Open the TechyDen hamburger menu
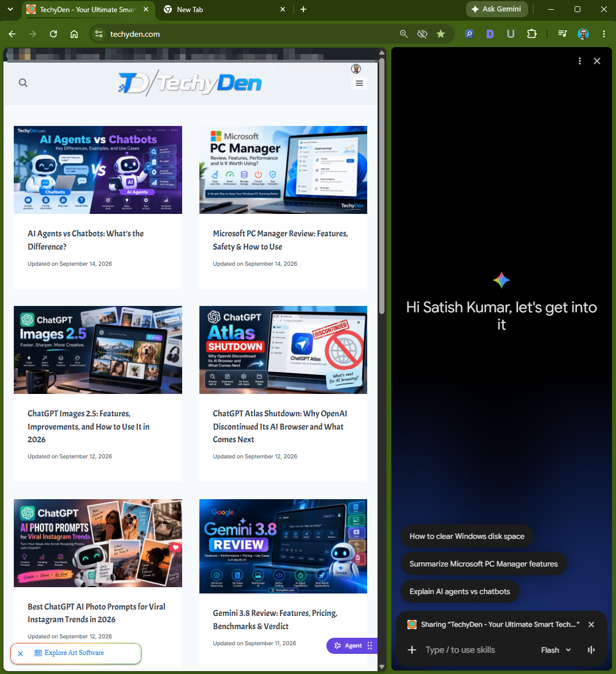616x674 pixels. pos(360,83)
